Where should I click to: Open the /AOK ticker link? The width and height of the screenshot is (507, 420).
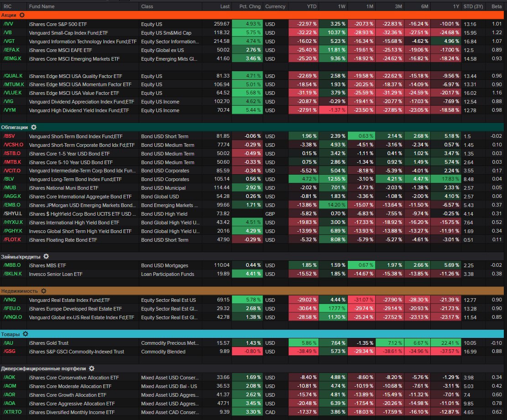click(10, 377)
